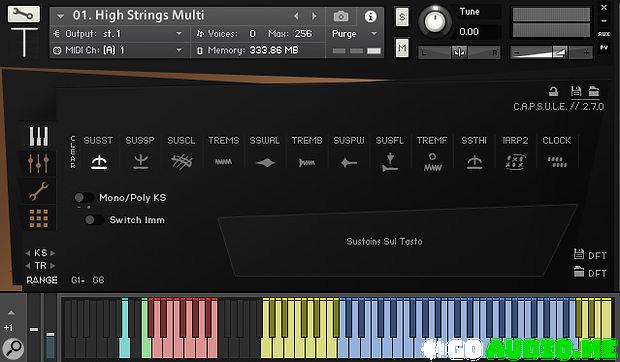Select the SSWAL swell articulation icon
The width and height of the screenshot is (620, 362).
265,162
